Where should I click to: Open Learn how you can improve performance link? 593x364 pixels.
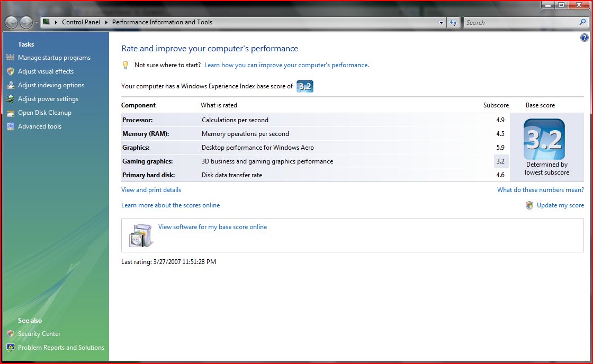coord(286,65)
